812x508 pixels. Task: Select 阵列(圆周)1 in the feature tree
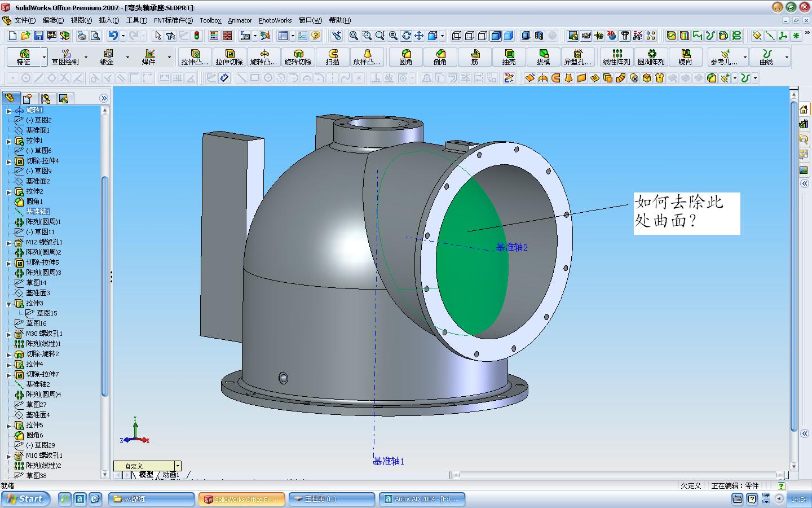click(43, 221)
